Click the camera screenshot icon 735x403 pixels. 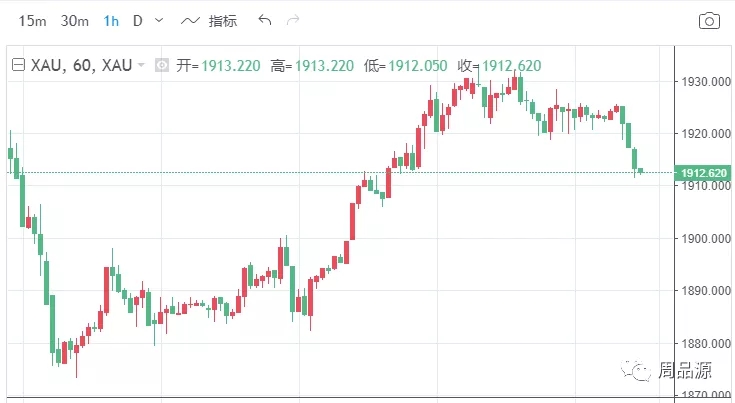coord(709,20)
